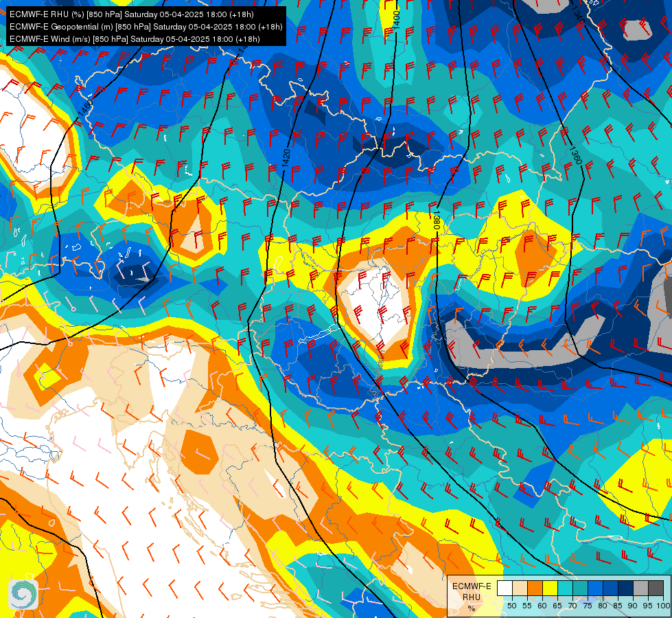Click the light grey 90–95 legend swatch
The height and width of the screenshot is (618, 672).
pos(640,588)
